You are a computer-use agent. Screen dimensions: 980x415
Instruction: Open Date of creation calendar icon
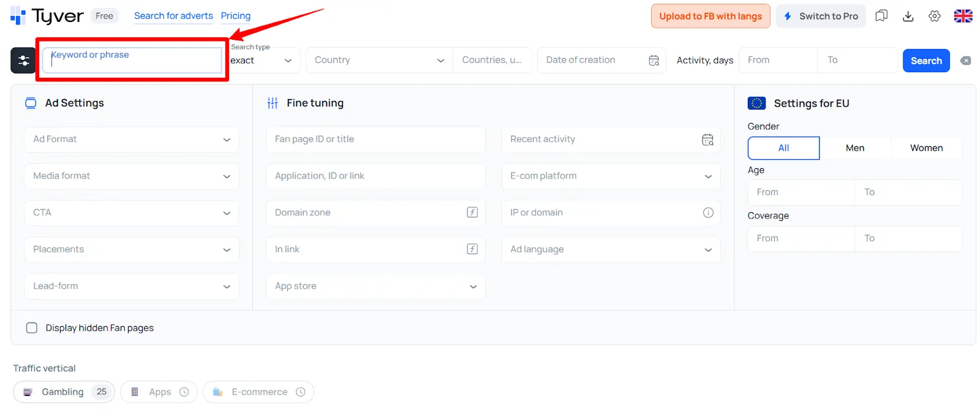point(654,60)
